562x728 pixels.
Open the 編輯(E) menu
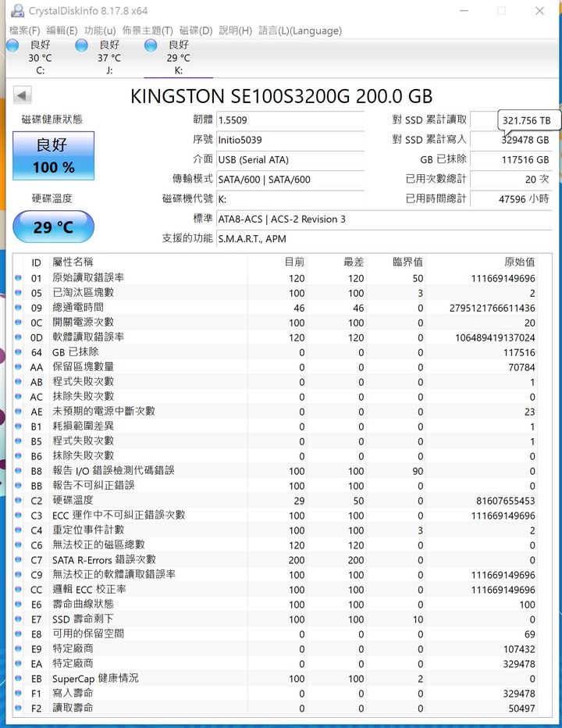(62, 30)
